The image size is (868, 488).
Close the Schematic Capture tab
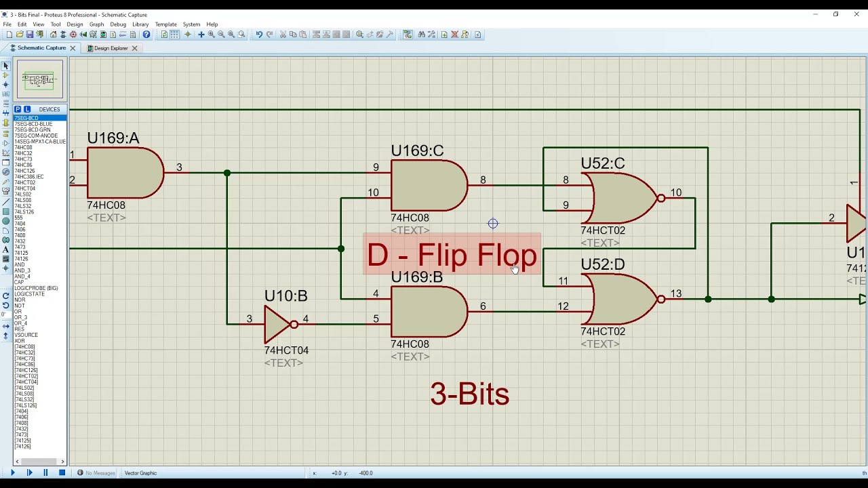point(72,48)
